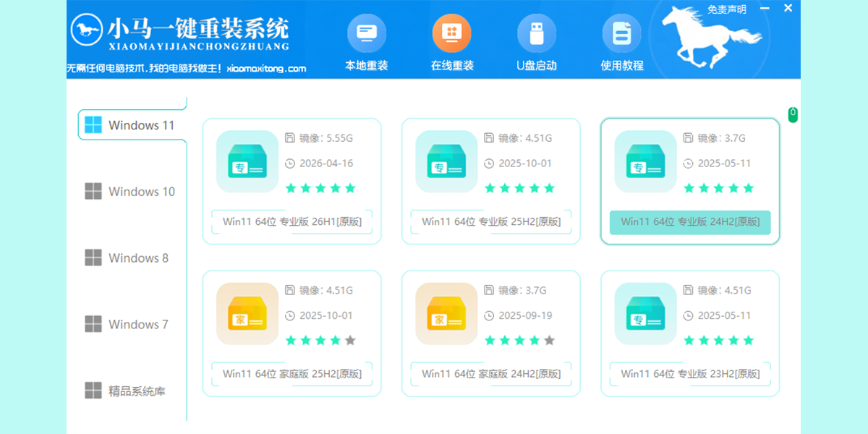Click the box icon of the 25H2 专业版 card
This screenshot has width=868, height=434.
(x=446, y=161)
